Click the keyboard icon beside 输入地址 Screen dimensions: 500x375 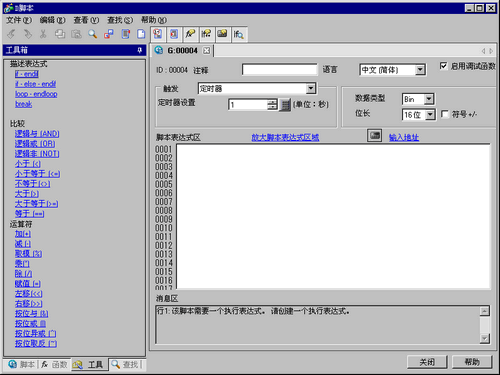pyautogui.click(x=374, y=135)
